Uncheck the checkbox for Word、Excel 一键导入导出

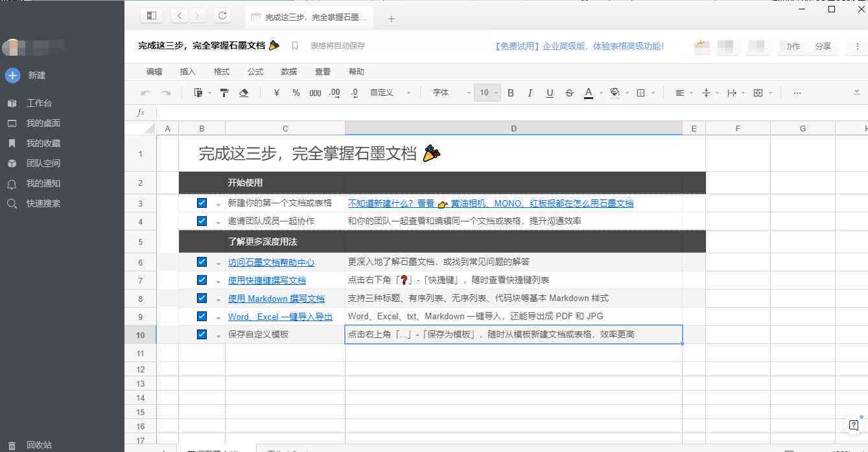point(202,317)
